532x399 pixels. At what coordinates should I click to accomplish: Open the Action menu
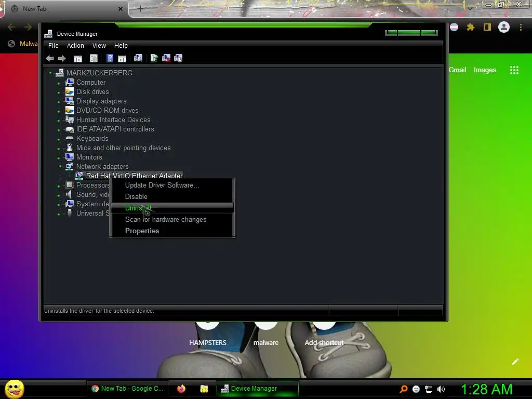point(75,46)
